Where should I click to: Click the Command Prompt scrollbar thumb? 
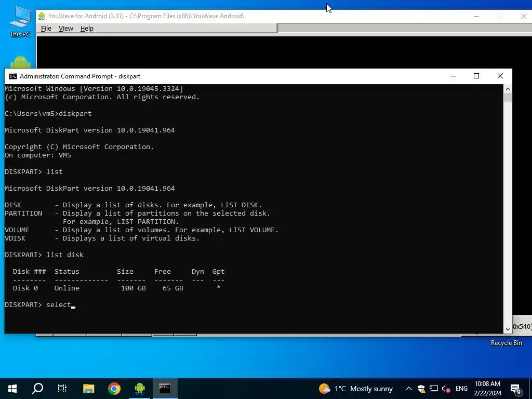tap(508, 97)
